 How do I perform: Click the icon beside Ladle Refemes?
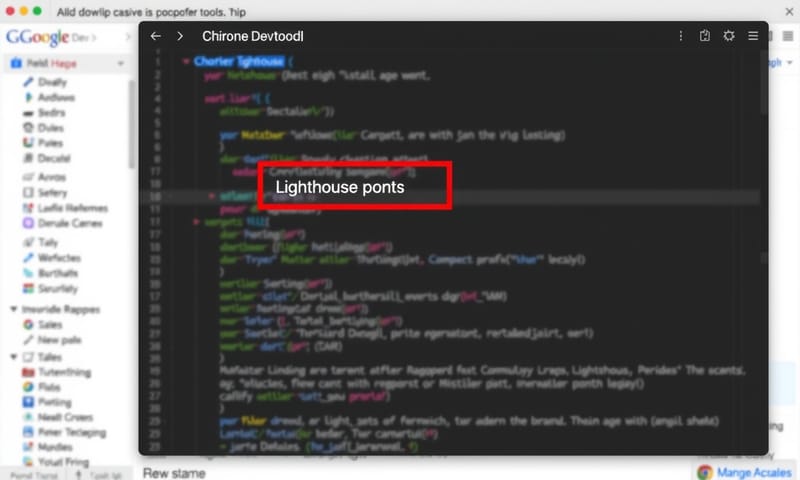pyautogui.click(x=28, y=208)
